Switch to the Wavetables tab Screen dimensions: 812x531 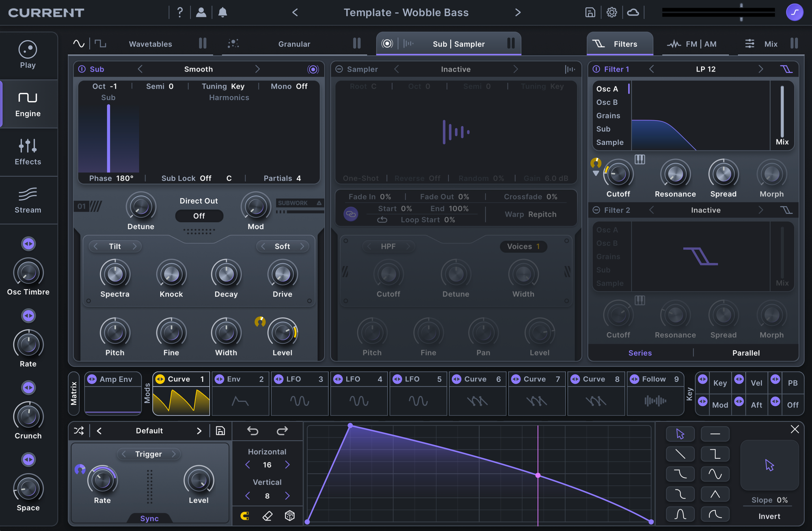pyautogui.click(x=150, y=44)
